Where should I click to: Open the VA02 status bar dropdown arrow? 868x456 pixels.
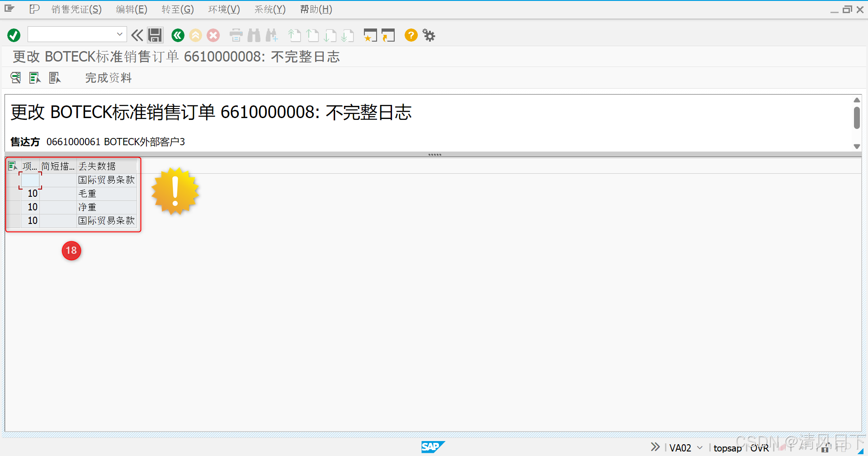click(700, 447)
